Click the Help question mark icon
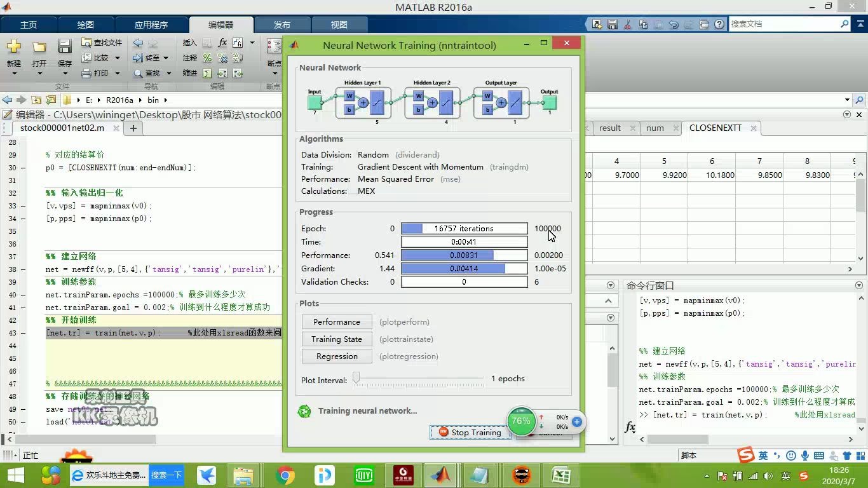 click(719, 24)
